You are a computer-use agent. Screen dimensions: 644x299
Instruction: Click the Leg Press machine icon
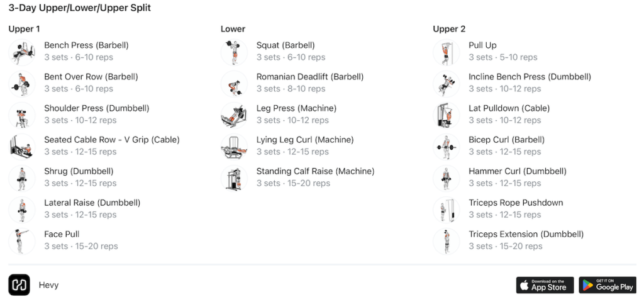(234, 115)
